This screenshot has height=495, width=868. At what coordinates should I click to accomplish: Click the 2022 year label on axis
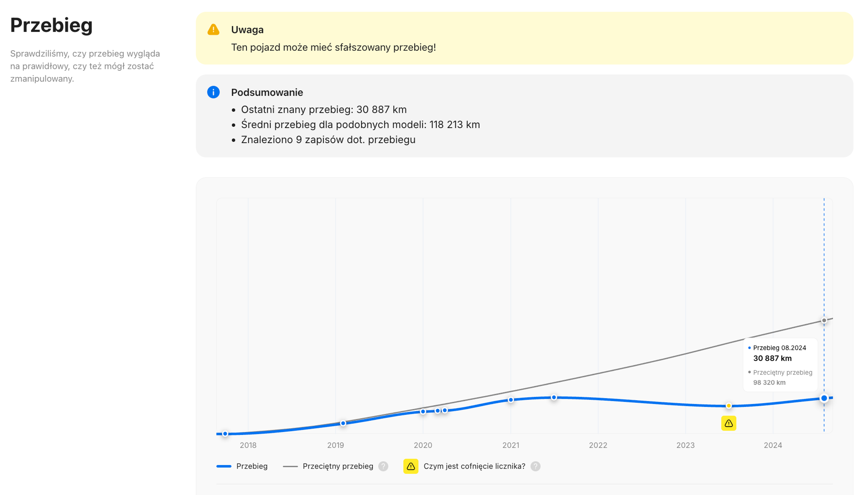(x=598, y=445)
